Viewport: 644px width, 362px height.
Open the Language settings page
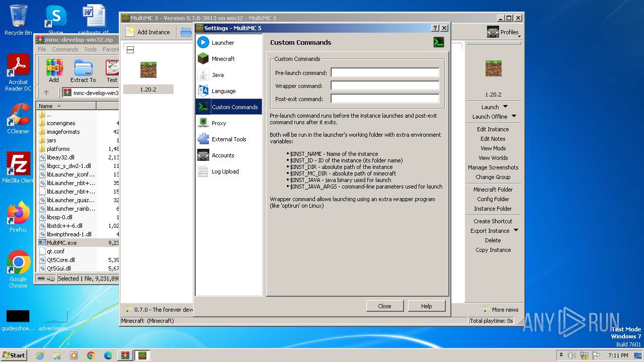coord(228,91)
